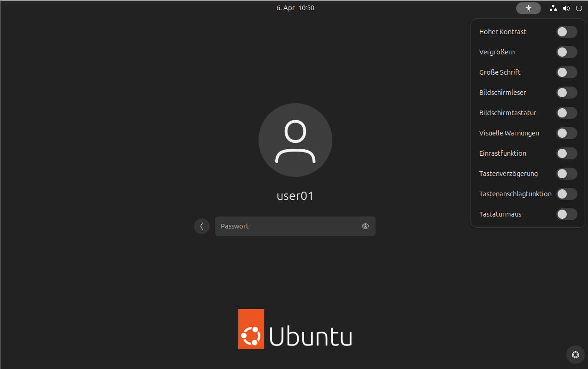Screen dimensions: 588x369
Task: Enable the Hoher Kontrast switch
Action: point(566,32)
